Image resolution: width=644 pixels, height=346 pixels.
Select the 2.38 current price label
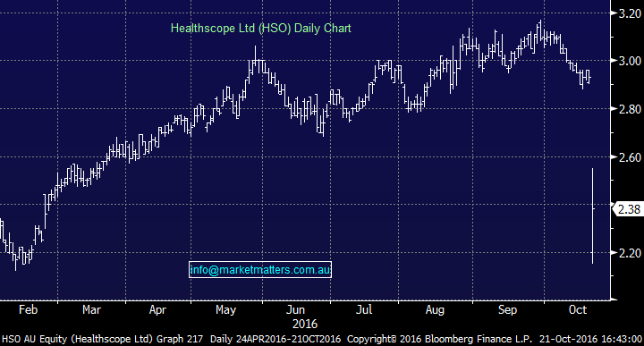click(x=629, y=209)
